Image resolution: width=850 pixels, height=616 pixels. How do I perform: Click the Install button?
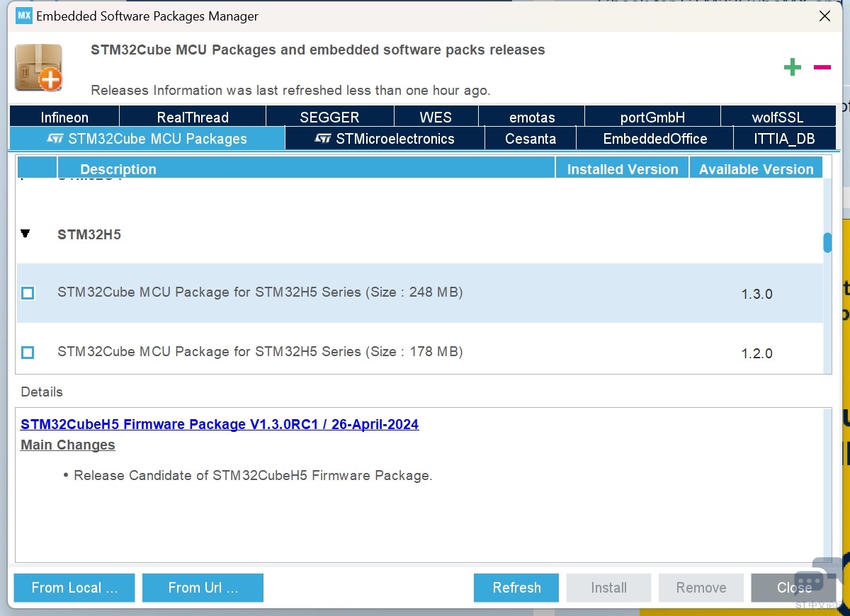608,588
